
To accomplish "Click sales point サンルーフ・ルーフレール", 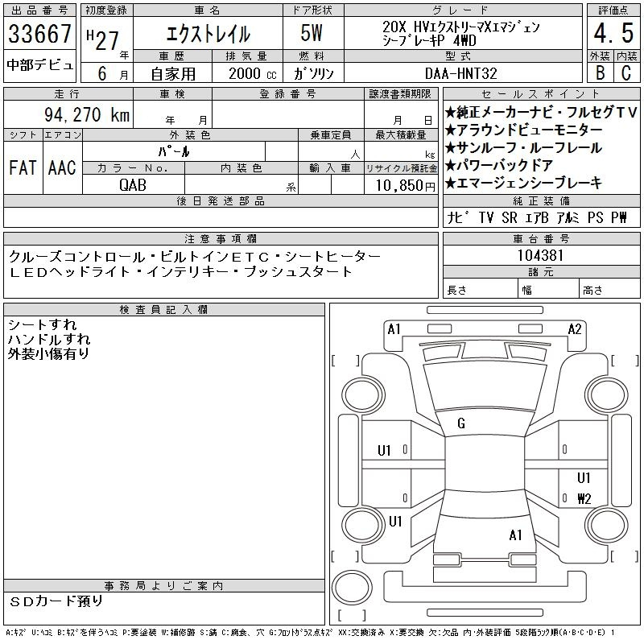I will tap(524, 147).
